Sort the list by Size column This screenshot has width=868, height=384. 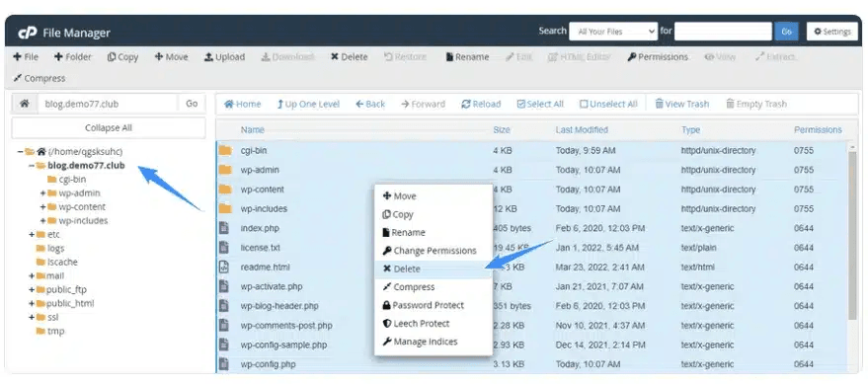502,130
